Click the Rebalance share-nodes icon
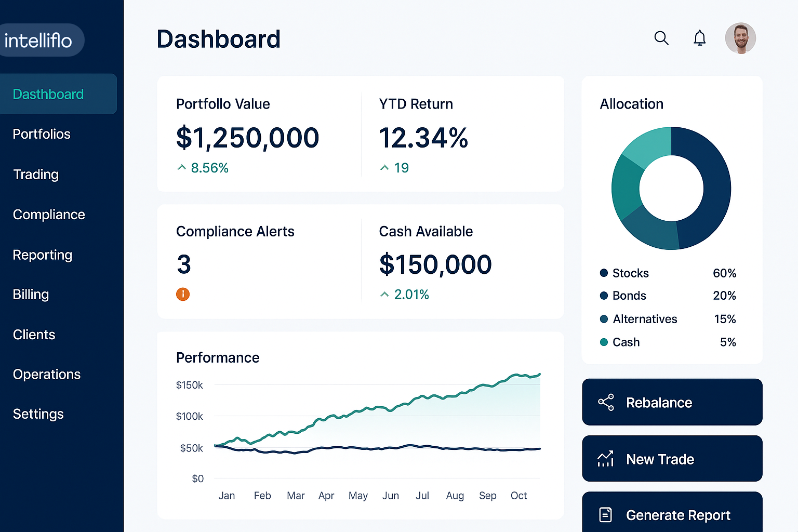 click(x=606, y=402)
